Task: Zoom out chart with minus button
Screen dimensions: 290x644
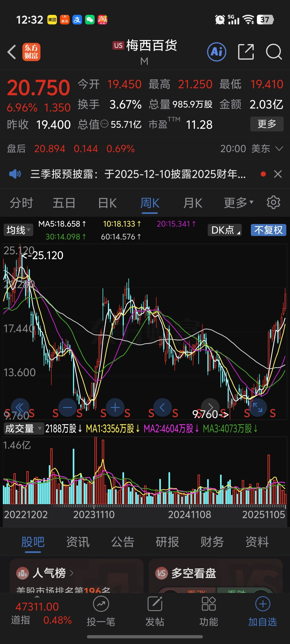Action: pos(68,408)
